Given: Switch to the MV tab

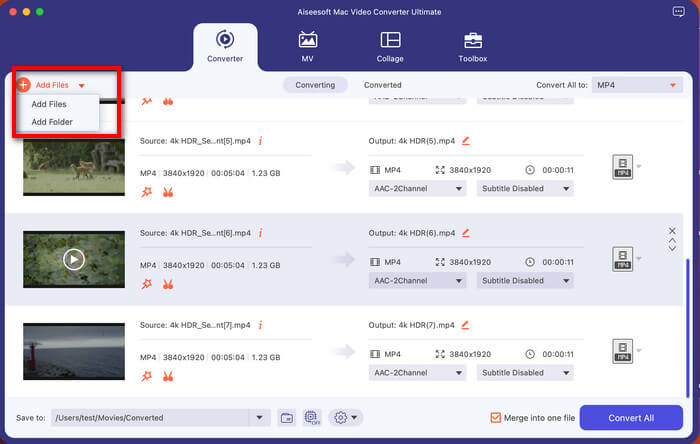Looking at the screenshot, I should pyautogui.click(x=307, y=46).
